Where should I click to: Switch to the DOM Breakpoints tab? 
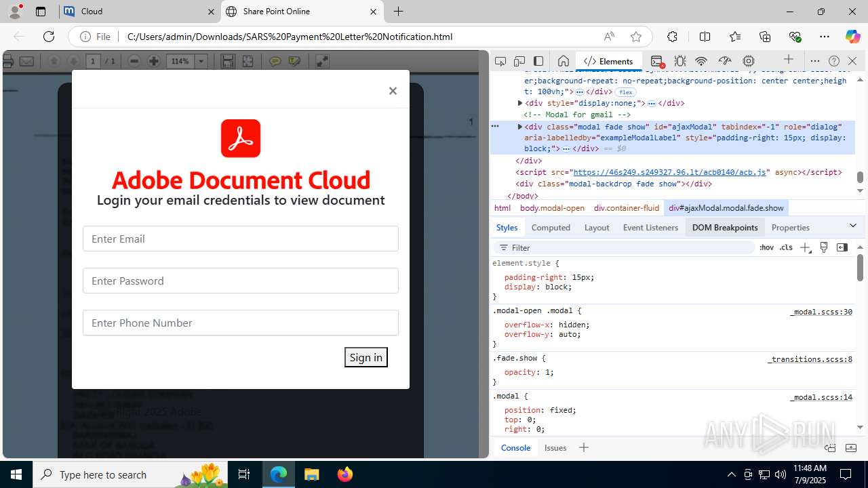point(725,227)
